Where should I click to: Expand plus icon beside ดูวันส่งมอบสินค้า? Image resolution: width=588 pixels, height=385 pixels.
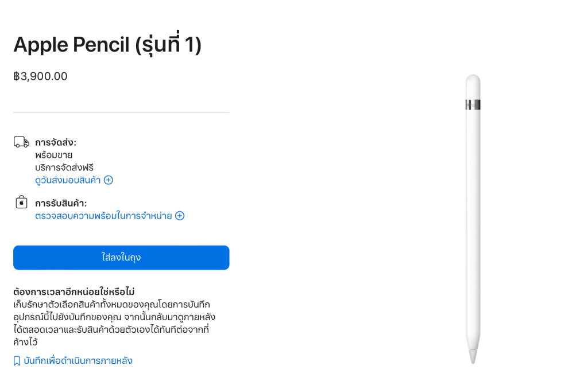(109, 180)
